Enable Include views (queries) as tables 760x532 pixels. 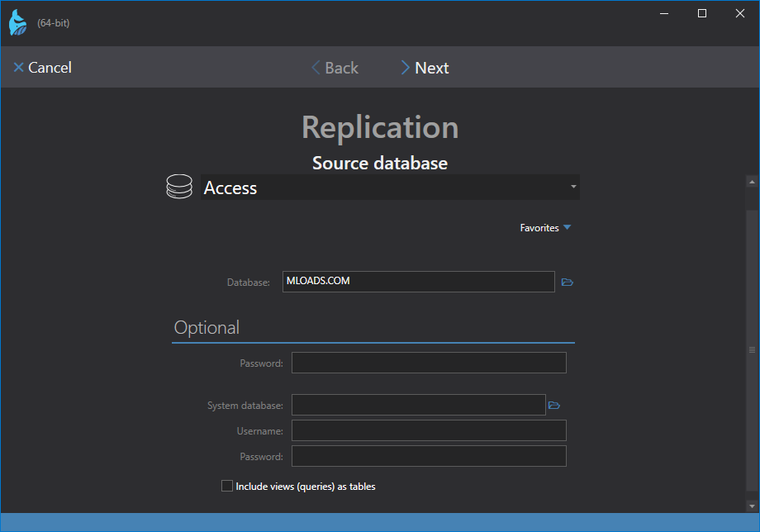click(227, 487)
